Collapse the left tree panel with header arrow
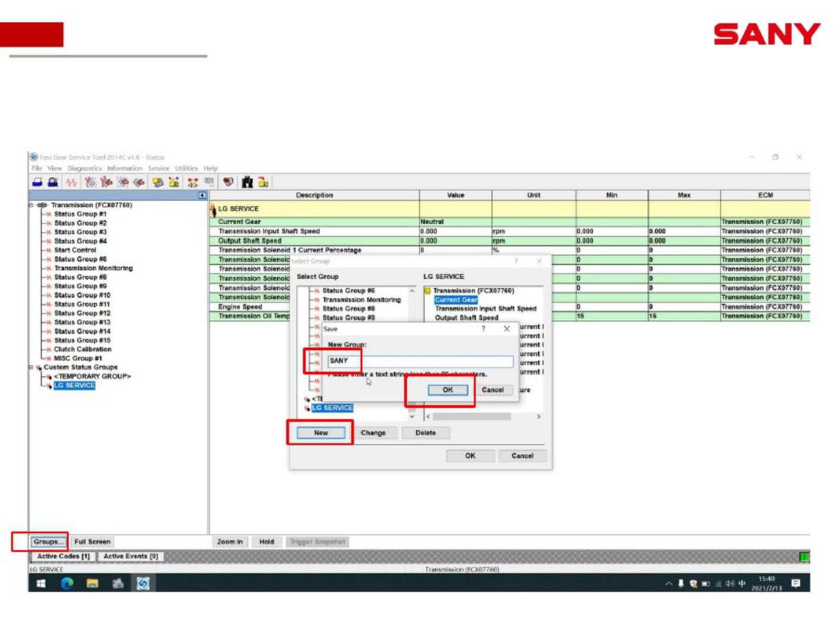The height and width of the screenshot is (630, 840). pos(202,195)
